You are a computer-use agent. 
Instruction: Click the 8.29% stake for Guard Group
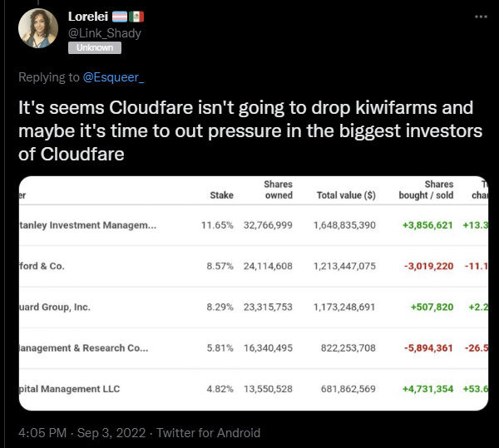tap(220, 307)
